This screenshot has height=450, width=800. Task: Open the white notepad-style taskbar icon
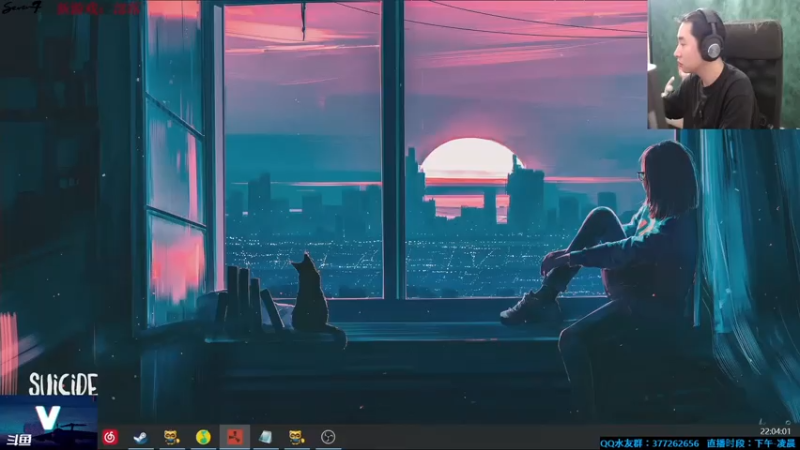tap(265, 437)
